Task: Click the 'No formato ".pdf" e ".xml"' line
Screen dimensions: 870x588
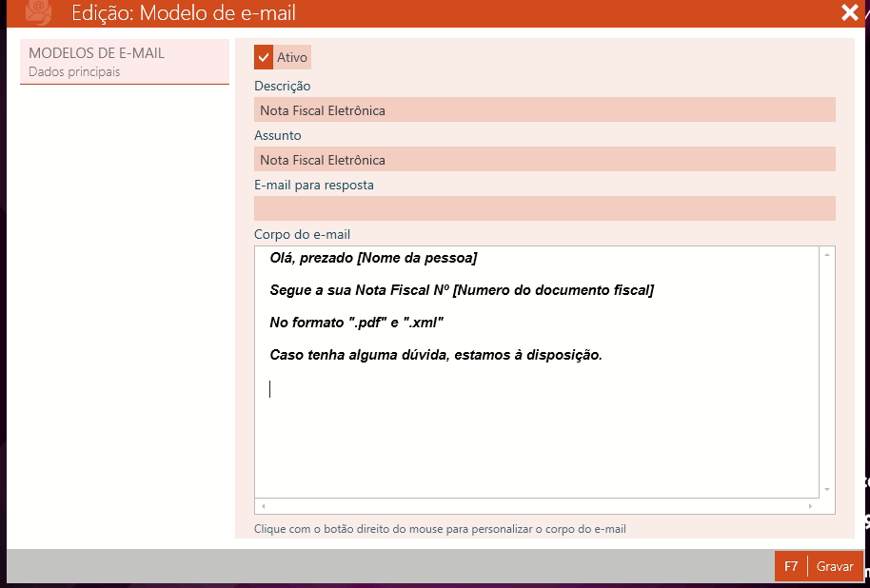Action: 357,323
